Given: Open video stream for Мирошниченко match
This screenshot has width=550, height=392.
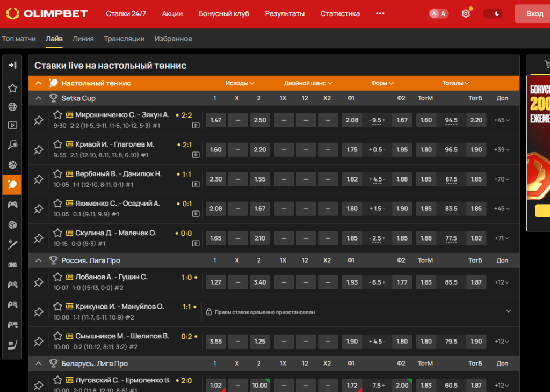Looking at the screenshot, I should tap(196, 125).
